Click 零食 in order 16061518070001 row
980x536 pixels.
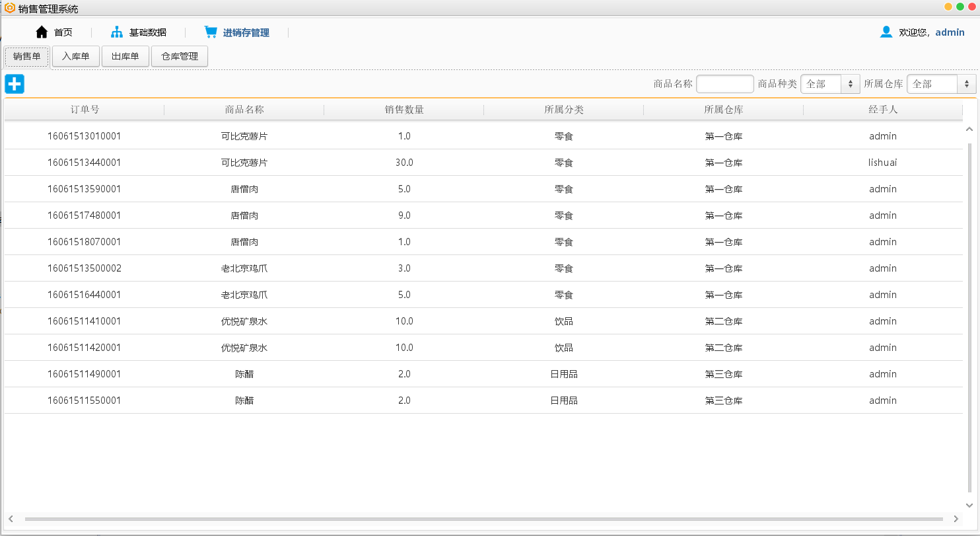(x=564, y=242)
